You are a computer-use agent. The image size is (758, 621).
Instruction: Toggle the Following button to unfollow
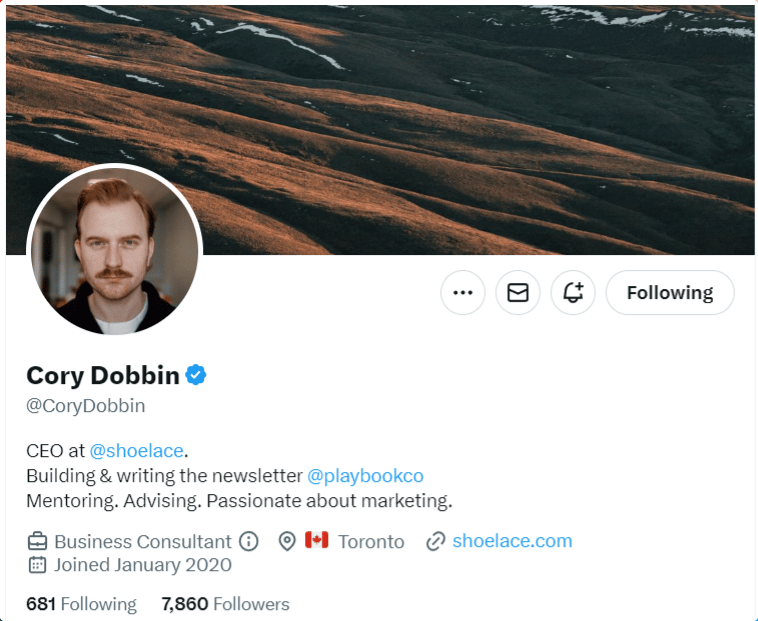(x=670, y=292)
